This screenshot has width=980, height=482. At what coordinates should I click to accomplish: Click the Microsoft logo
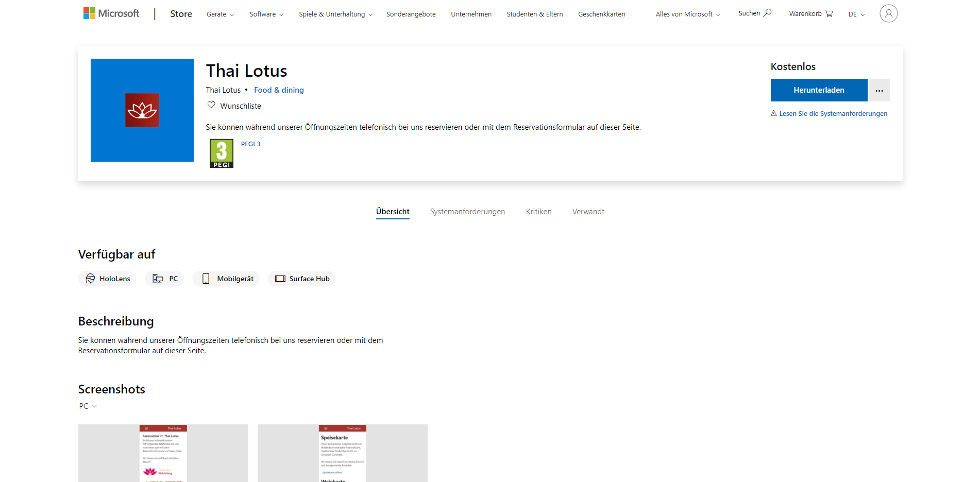coord(111,13)
